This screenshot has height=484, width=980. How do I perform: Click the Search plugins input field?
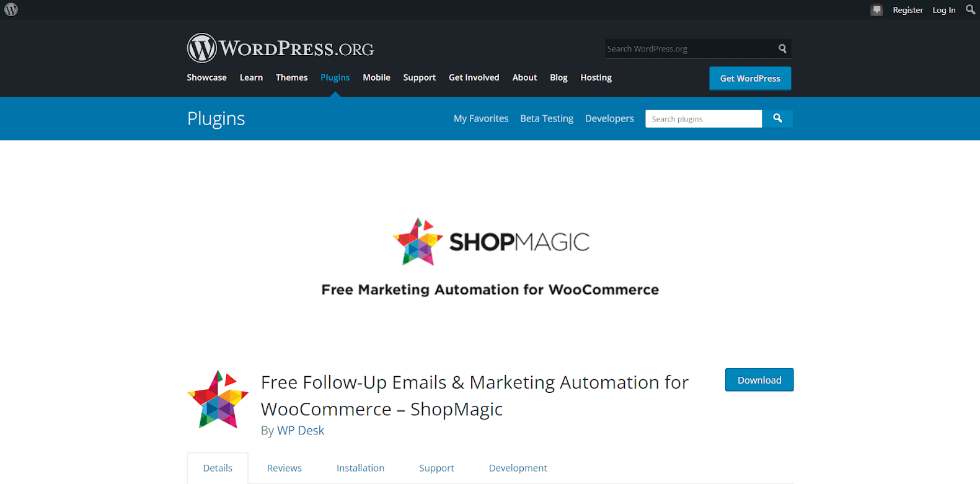point(704,119)
